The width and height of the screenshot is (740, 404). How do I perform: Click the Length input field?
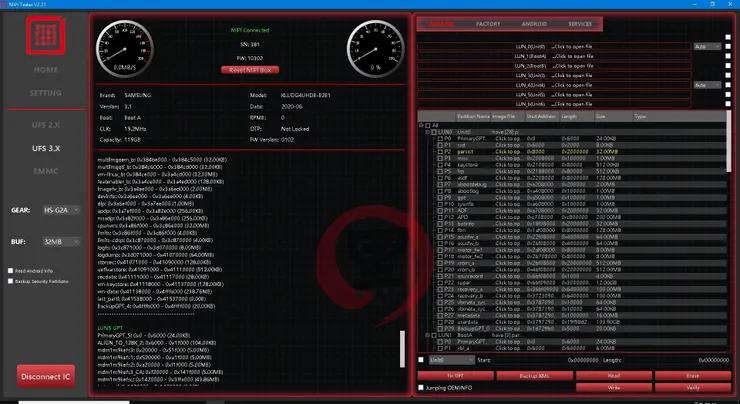click(x=677, y=360)
